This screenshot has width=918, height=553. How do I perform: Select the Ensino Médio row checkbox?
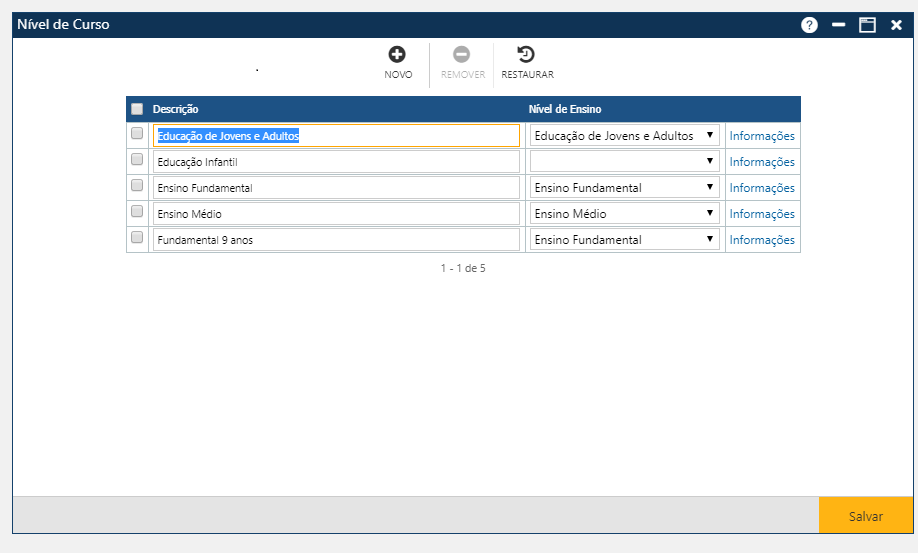click(x=137, y=212)
